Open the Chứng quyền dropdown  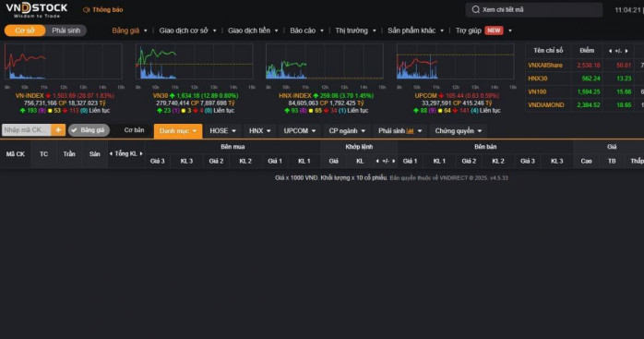pyautogui.click(x=459, y=131)
